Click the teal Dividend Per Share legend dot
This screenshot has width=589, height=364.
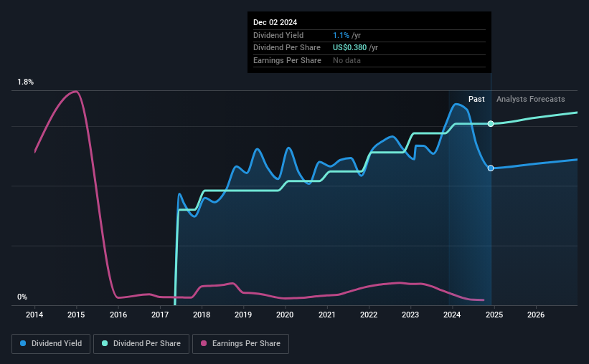pos(105,343)
